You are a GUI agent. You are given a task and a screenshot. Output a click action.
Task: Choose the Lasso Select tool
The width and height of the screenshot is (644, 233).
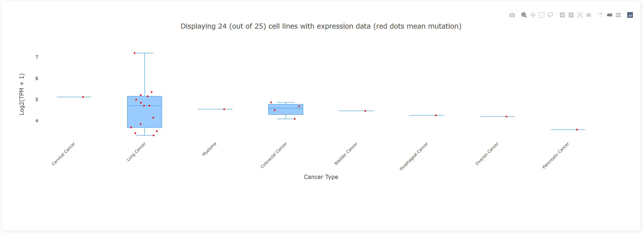[x=550, y=15]
